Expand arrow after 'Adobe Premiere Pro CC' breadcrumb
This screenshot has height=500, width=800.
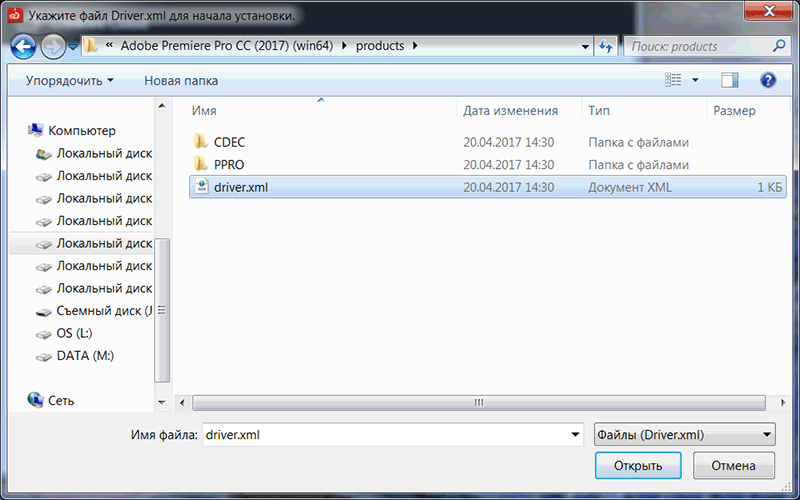(344, 46)
